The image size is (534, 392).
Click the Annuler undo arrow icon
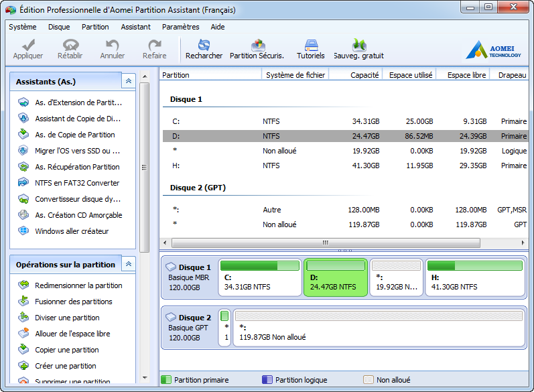(113, 45)
